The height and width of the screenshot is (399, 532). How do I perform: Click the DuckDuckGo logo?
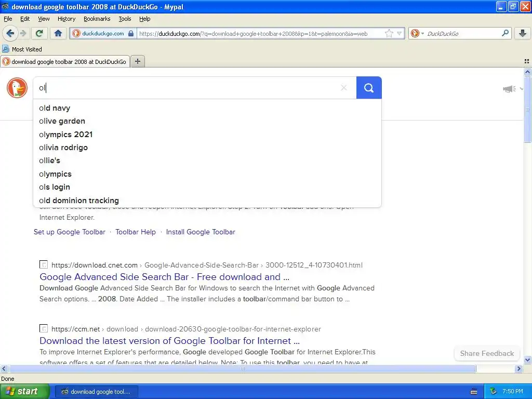pos(17,87)
